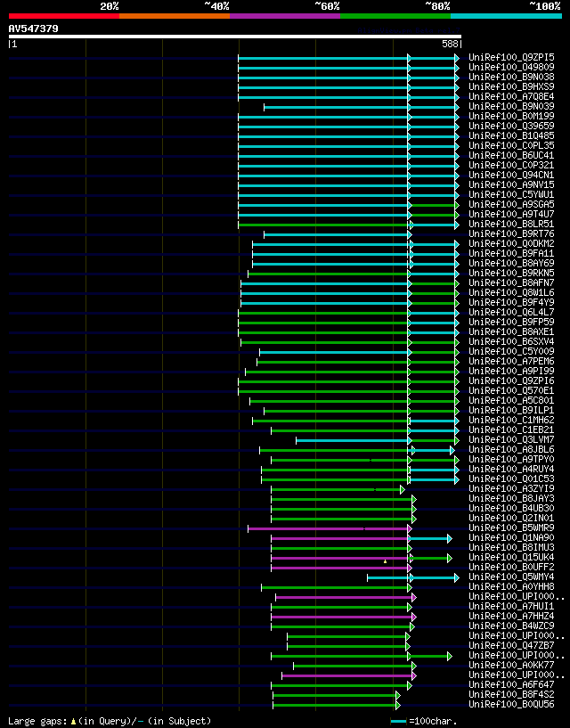The image size is (570, 728).
Task: Click the cyan ~100% identity legend segment
Action: [x=506, y=16]
